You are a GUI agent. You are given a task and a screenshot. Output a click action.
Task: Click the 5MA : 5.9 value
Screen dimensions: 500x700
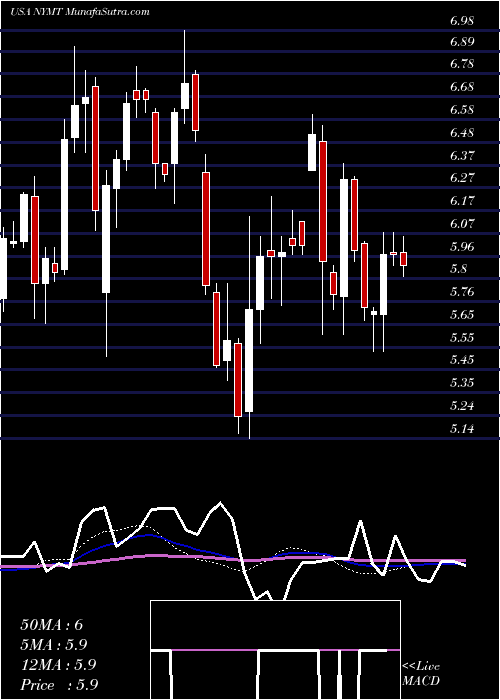point(54,645)
